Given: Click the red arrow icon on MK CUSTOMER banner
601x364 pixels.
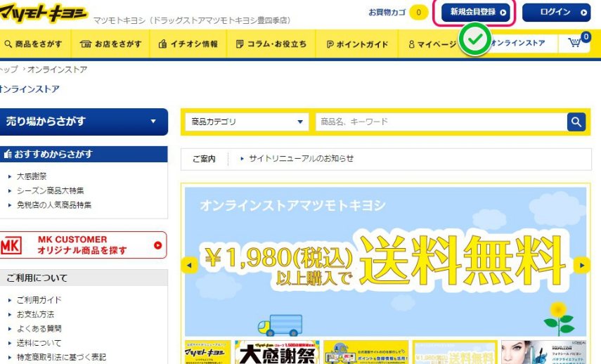Looking at the screenshot, I should (158, 245).
